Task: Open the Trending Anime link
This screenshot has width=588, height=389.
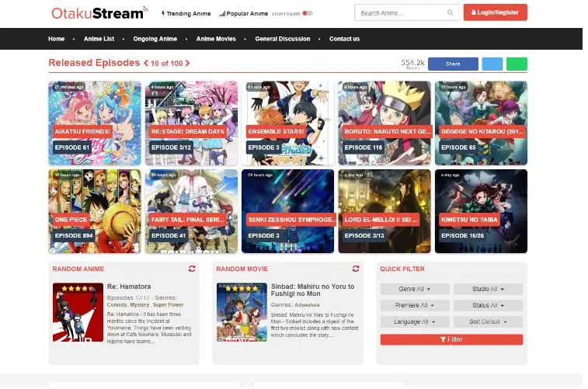Action: (186, 13)
